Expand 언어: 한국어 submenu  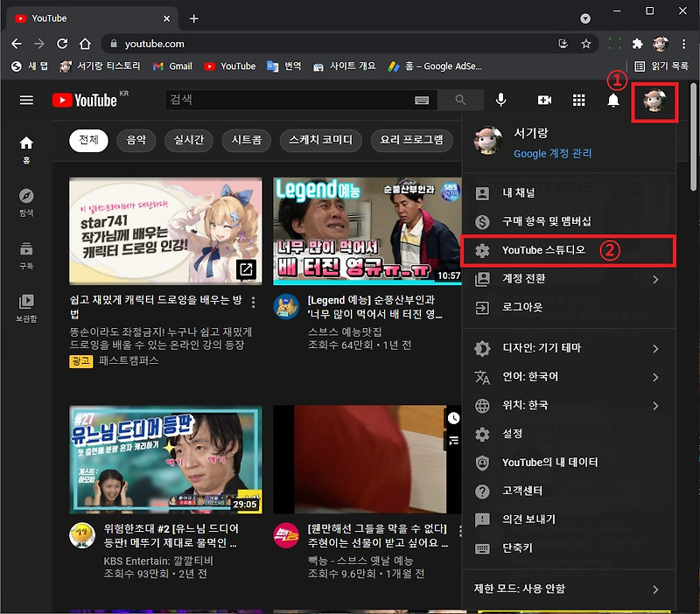(569, 377)
